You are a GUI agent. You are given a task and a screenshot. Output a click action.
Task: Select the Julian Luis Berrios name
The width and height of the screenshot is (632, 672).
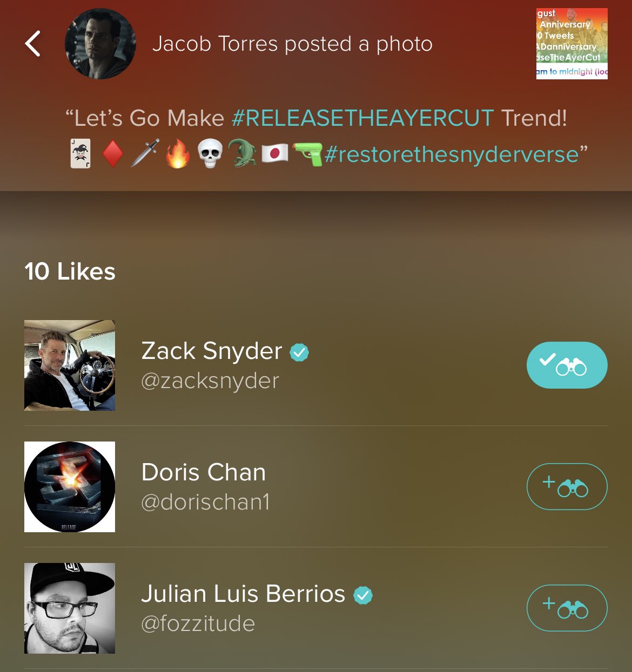point(243,594)
